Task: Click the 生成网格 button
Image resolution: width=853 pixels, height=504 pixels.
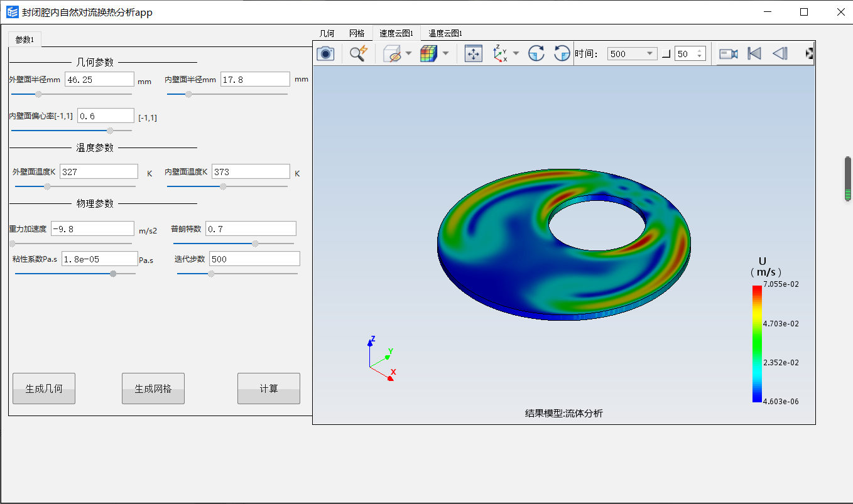Action: tap(153, 389)
